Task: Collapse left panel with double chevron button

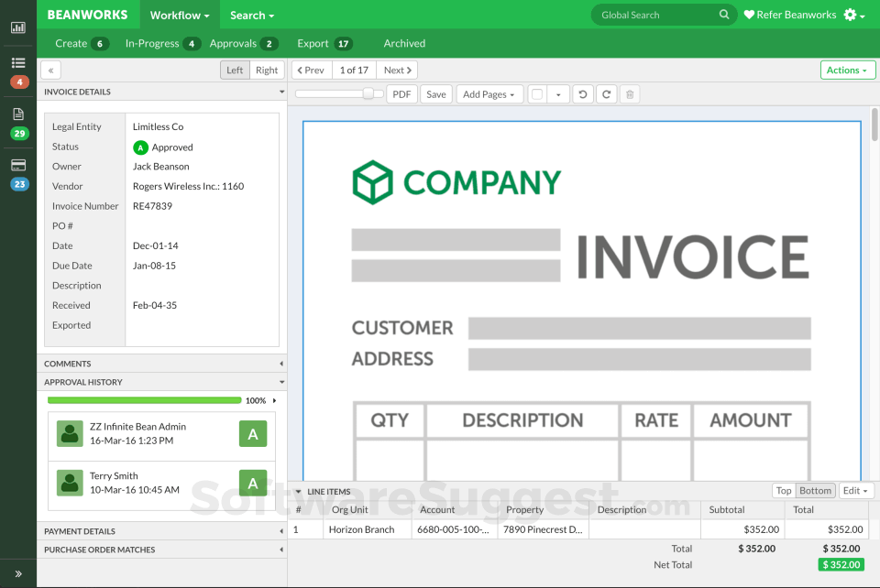Action: tap(50, 71)
